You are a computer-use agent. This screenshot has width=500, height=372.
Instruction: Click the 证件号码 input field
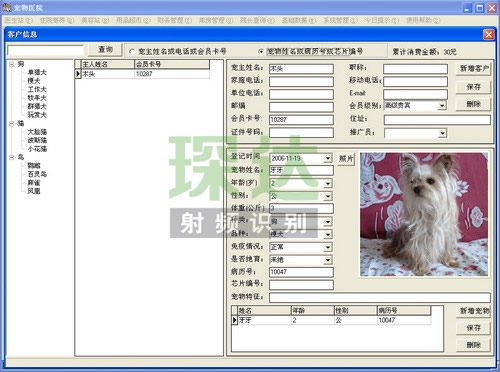(301, 133)
